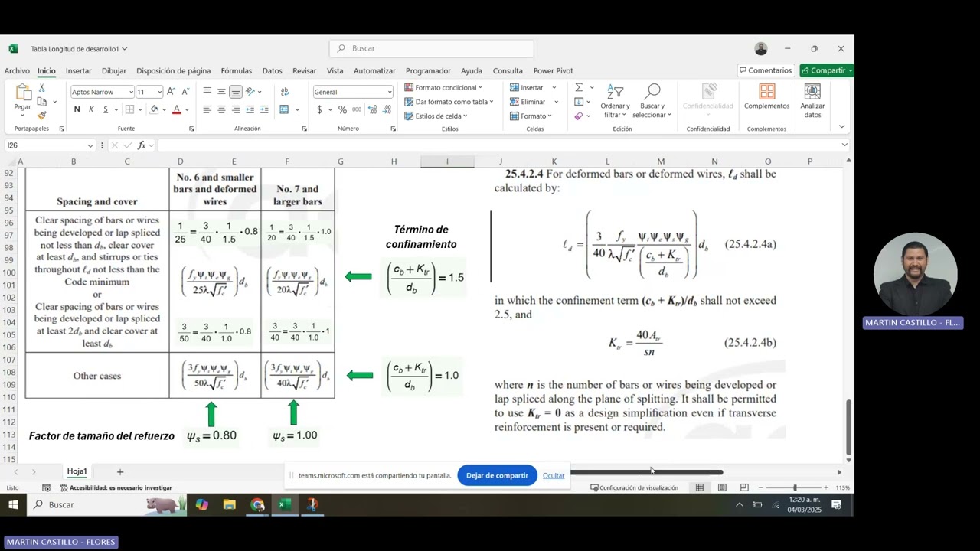Align text left in the cell
Viewport: 980px width, 551px height.
(x=207, y=109)
